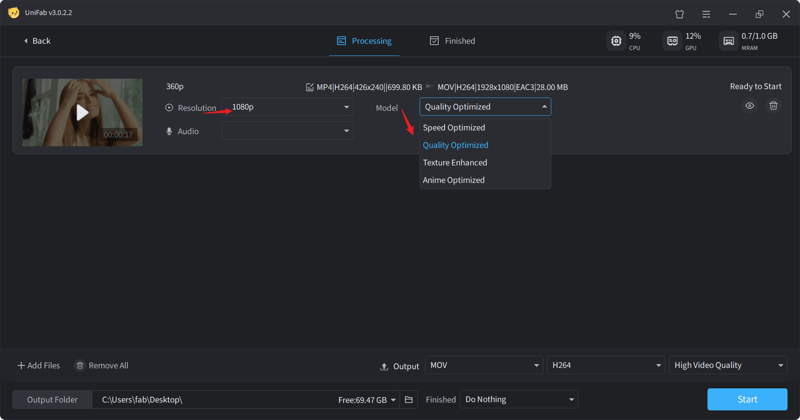
Task: Click the GPU usage indicator icon
Action: [x=672, y=41]
